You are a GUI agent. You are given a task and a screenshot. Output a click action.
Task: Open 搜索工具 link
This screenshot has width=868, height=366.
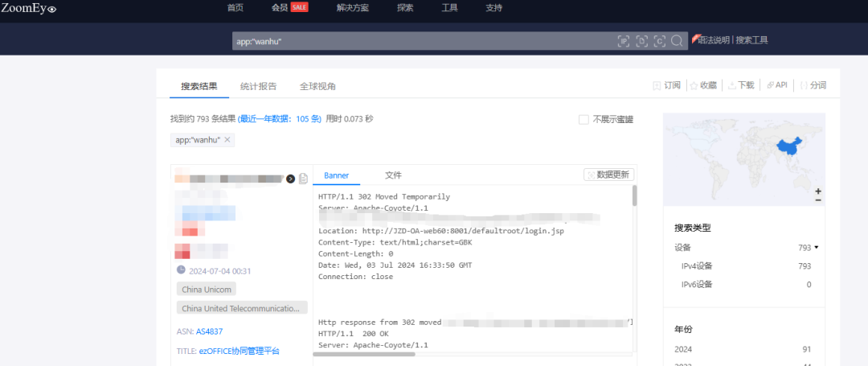click(751, 40)
